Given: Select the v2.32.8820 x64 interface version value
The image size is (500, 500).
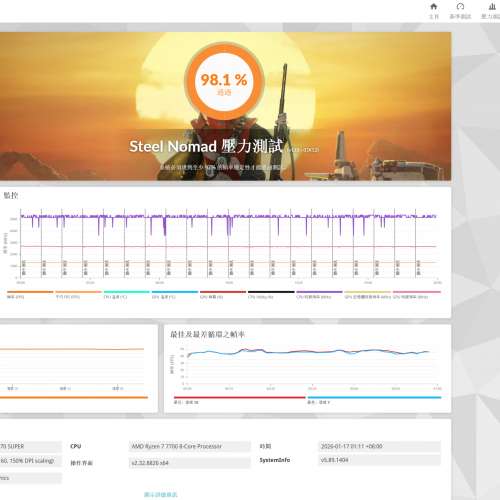Looking at the screenshot, I should (190, 463).
